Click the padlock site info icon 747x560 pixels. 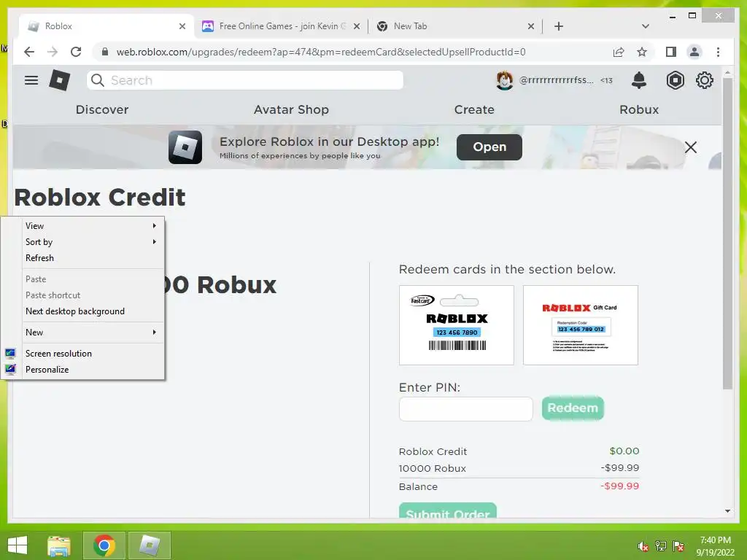click(x=105, y=52)
